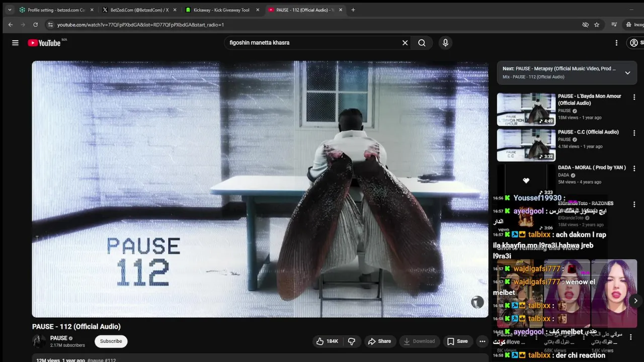Switch to Kickaway Kick Giveaway Tool tab
Viewport: 644px width, 362px height.
pyautogui.click(x=221, y=10)
